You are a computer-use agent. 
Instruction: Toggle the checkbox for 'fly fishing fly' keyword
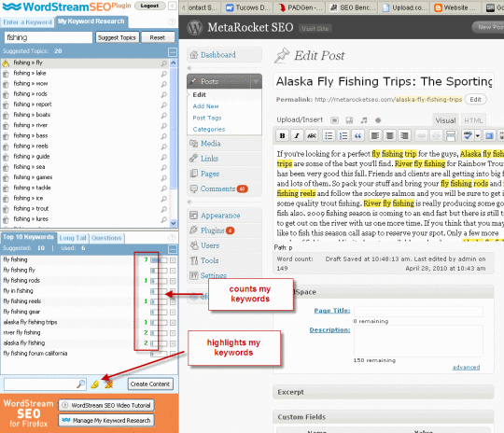(173, 271)
